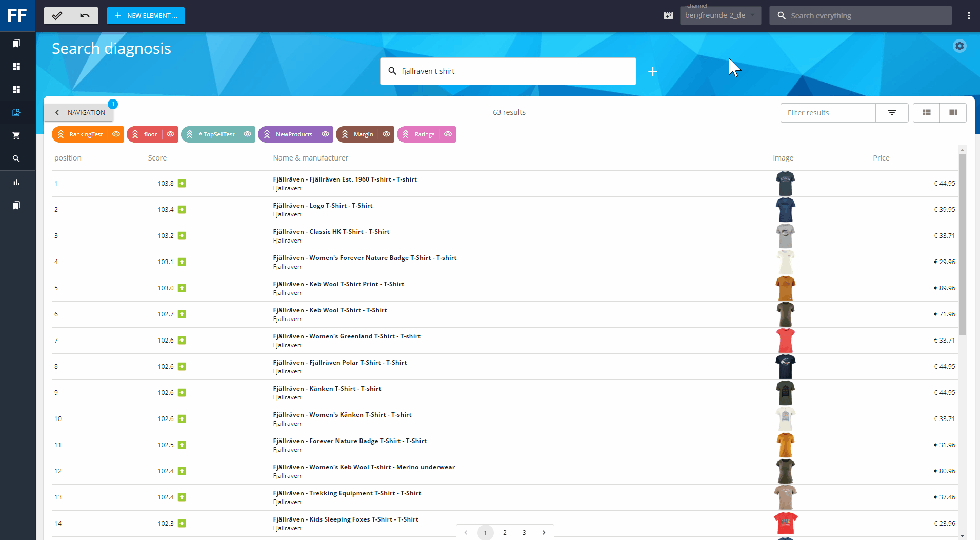Toggle visibility of RankingTest rule
Image resolution: width=980 pixels, height=540 pixels.
[x=116, y=134]
